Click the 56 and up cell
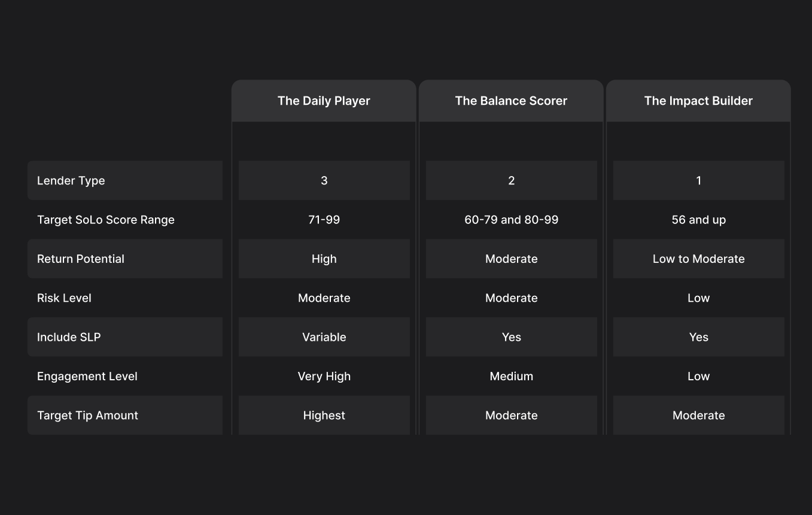The width and height of the screenshot is (812, 515). pos(698,220)
